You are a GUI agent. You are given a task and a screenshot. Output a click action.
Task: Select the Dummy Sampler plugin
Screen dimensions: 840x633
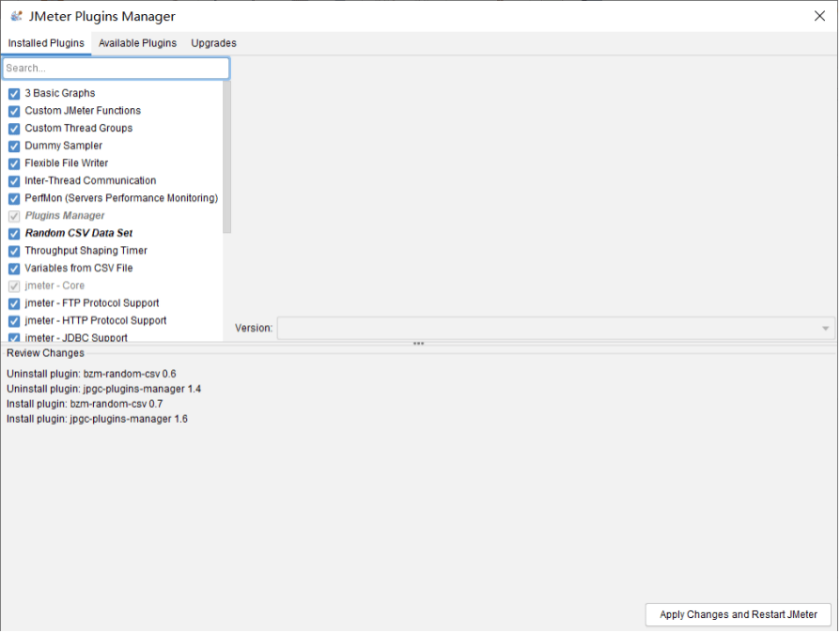coord(64,146)
